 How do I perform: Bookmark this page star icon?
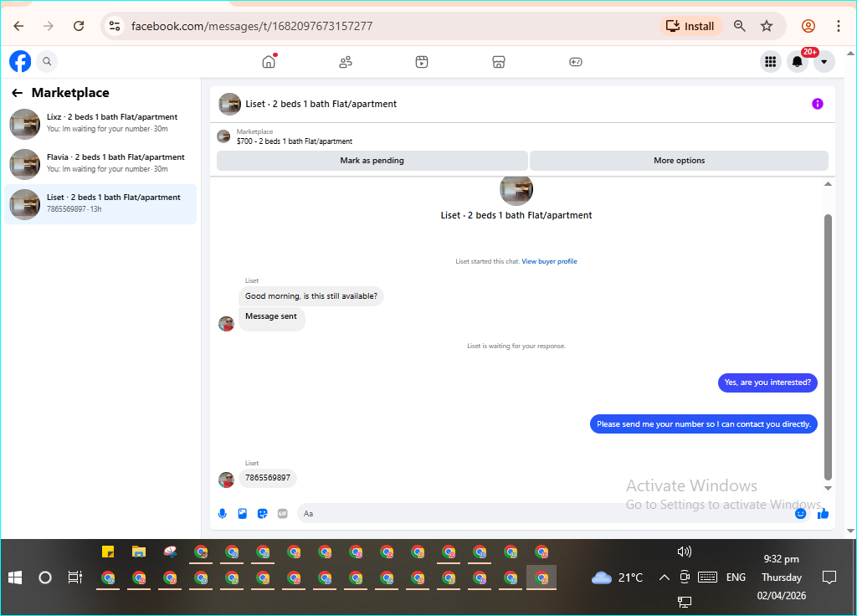pyautogui.click(x=767, y=26)
